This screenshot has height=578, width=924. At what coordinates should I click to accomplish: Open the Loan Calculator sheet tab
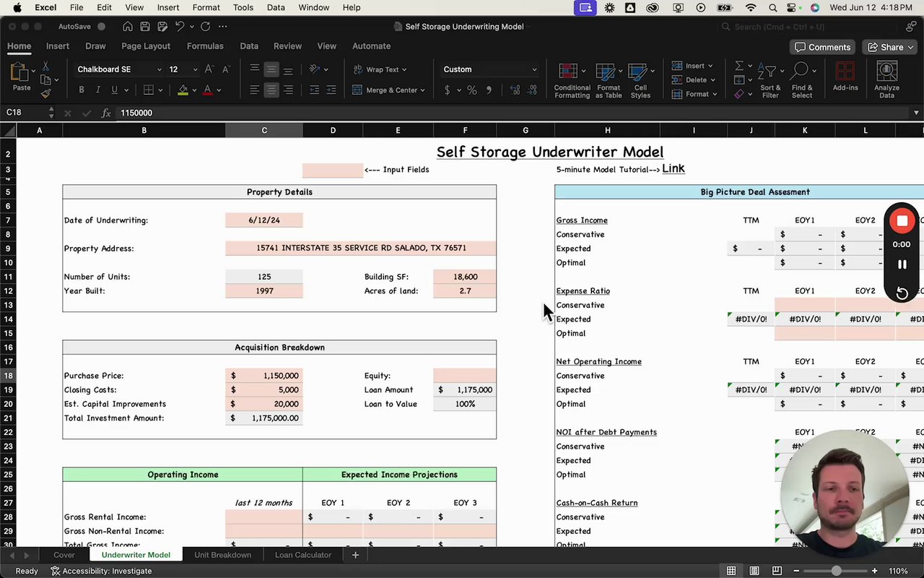click(302, 555)
